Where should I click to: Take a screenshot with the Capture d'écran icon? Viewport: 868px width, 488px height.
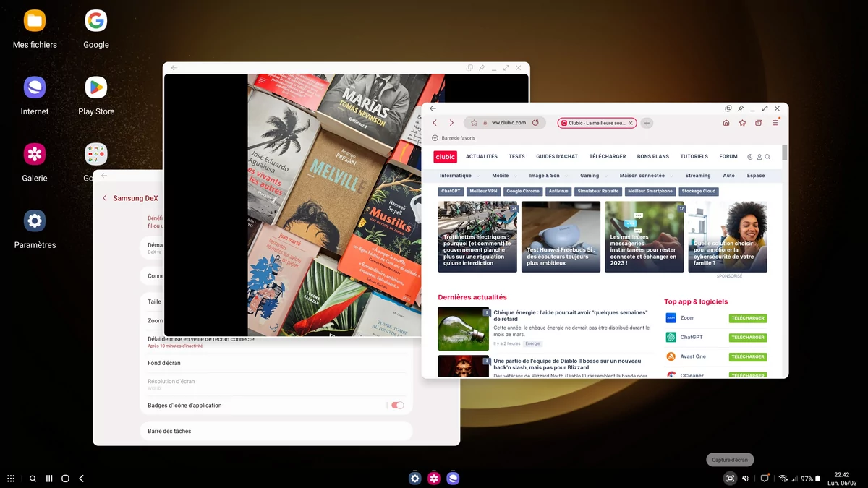(x=730, y=479)
